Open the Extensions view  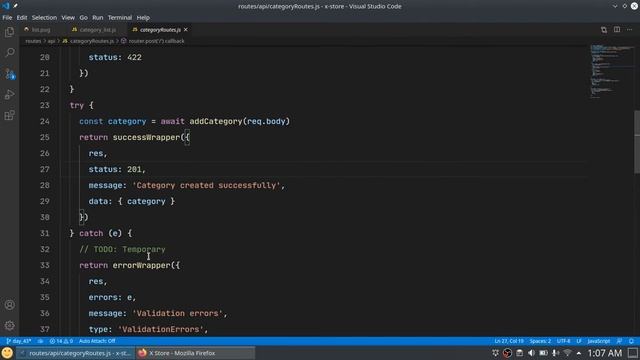pos(9,115)
